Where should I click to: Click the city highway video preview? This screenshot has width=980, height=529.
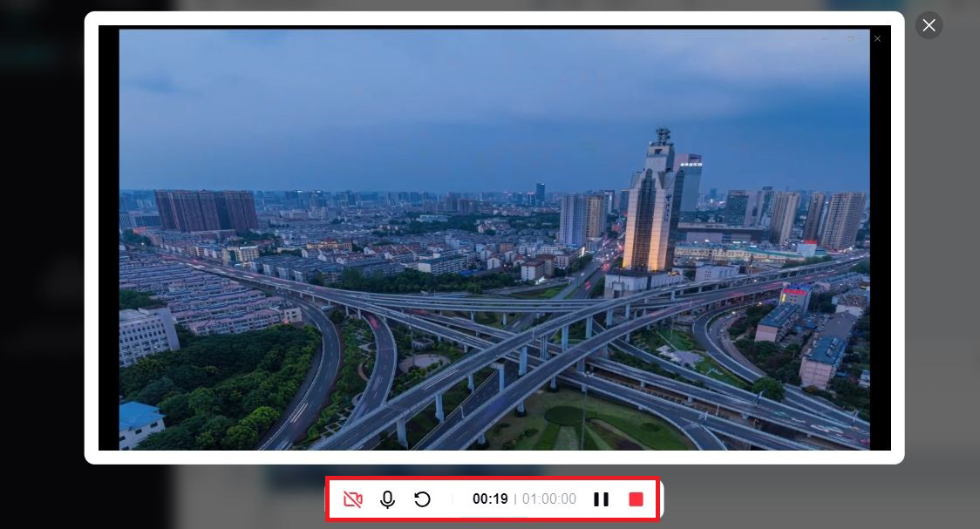pos(494,239)
